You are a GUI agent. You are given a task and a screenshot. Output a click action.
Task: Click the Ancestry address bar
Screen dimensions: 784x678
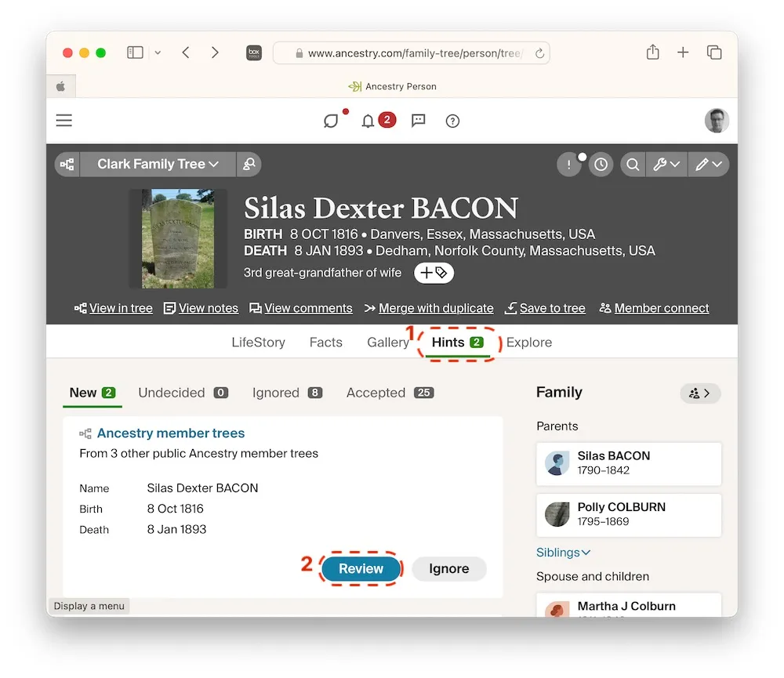click(x=411, y=53)
